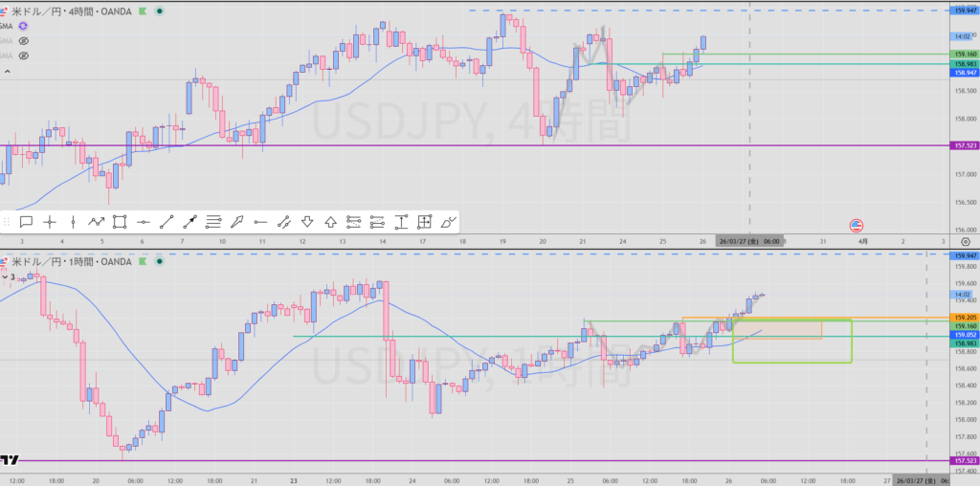Viewport: 980px width, 486px height.
Task: Select the up arrow marker tool
Action: click(x=330, y=222)
